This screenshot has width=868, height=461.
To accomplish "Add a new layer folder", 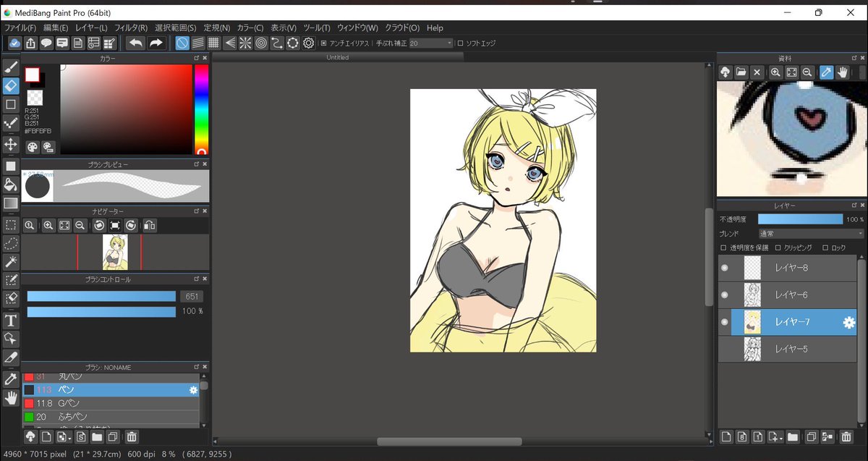I will [793, 436].
